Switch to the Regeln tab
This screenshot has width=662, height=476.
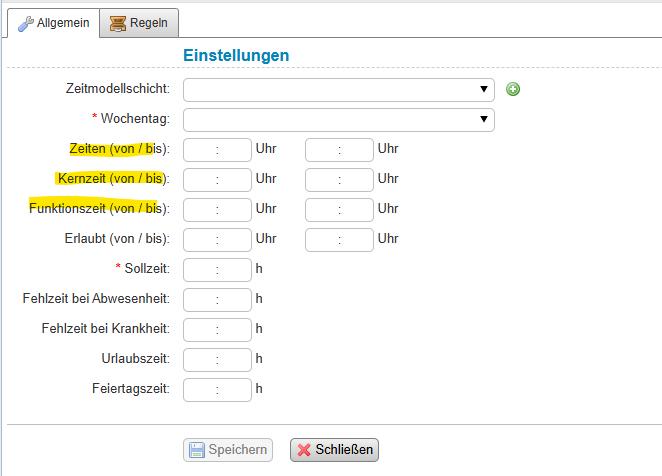click(141, 22)
